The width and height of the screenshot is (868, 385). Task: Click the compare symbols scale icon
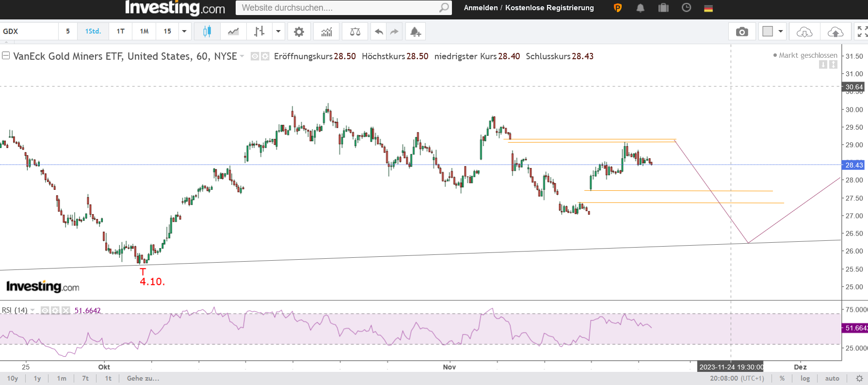click(355, 32)
